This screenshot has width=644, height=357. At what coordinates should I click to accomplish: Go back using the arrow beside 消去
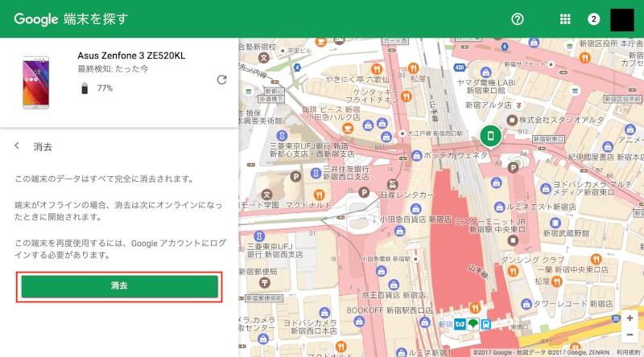[x=17, y=146]
